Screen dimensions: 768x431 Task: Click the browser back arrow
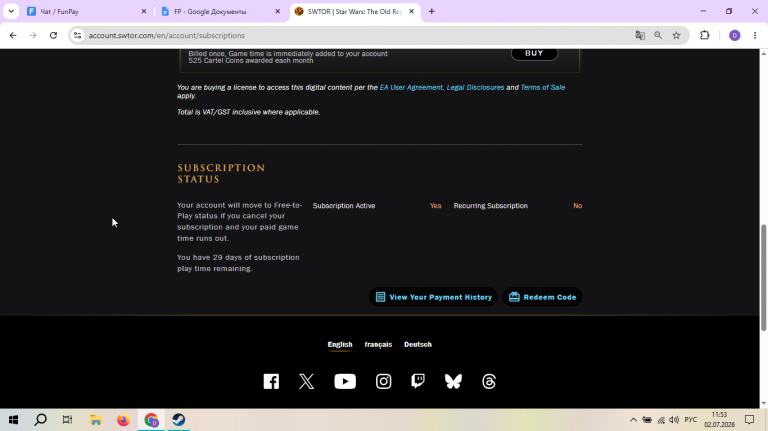[x=13, y=35]
